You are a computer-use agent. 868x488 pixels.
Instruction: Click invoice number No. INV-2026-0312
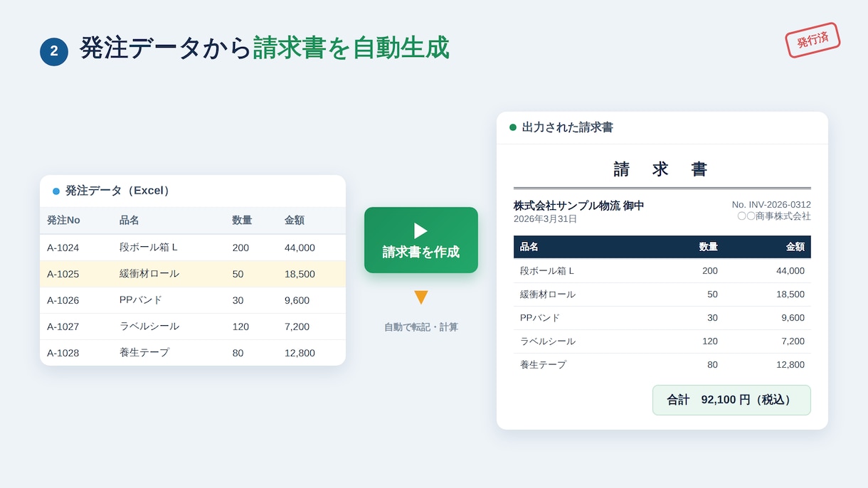point(771,205)
